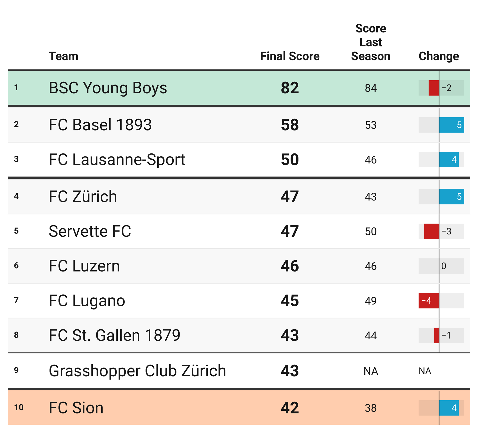Viewport: 478px width, 448px height.
Task: Click FC Basel blue change bar
Action: 451,125
